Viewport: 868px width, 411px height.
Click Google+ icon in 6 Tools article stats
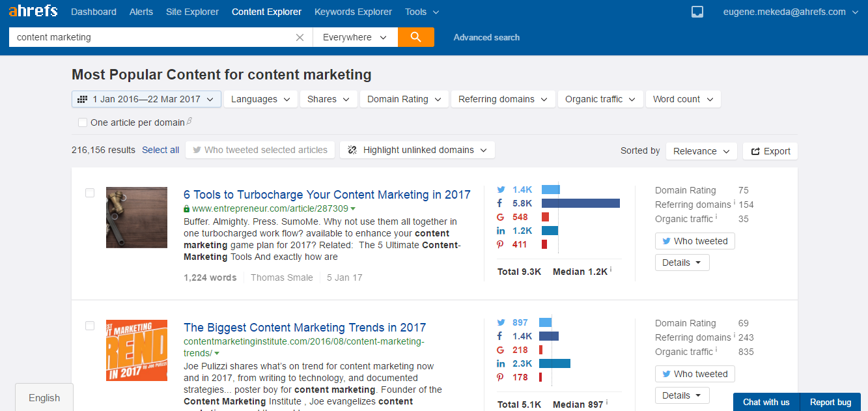coord(500,217)
